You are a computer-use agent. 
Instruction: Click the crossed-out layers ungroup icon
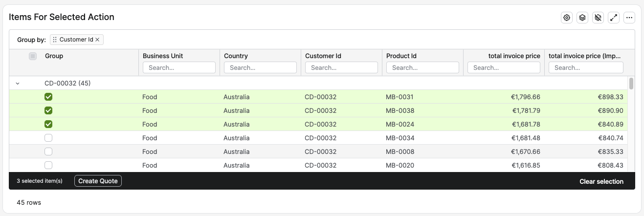click(x=598, y=18)
